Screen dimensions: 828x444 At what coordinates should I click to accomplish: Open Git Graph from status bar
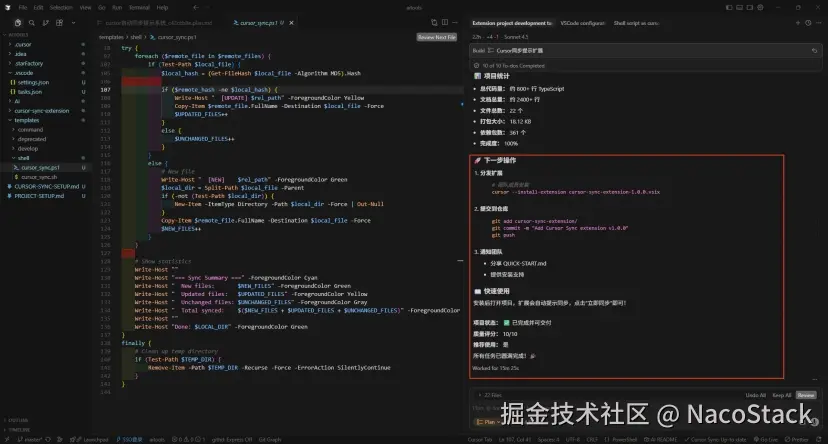point(270,439)
